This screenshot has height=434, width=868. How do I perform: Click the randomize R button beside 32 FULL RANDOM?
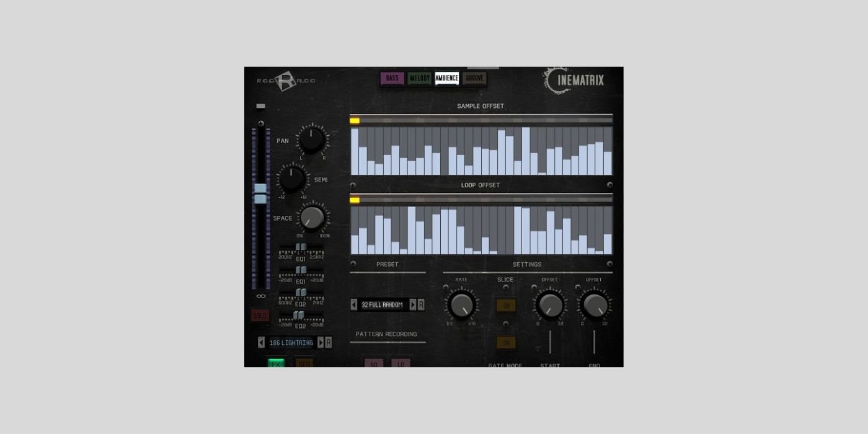422,304
